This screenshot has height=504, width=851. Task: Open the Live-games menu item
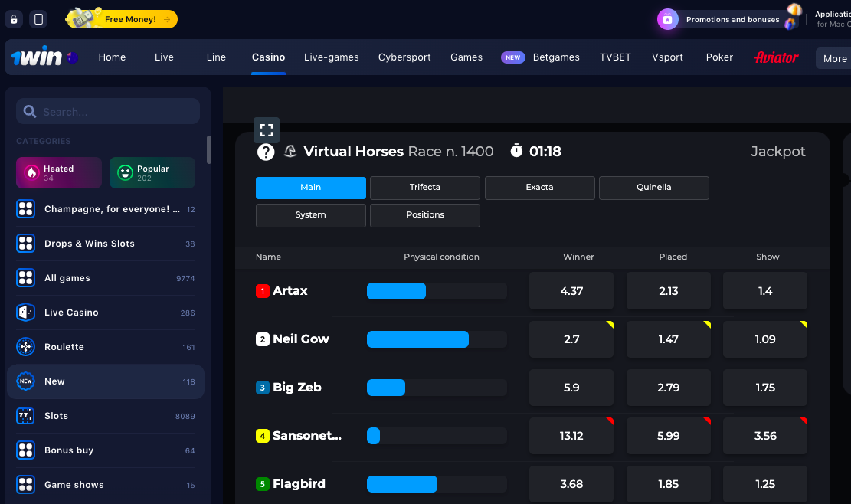(331, 57)
